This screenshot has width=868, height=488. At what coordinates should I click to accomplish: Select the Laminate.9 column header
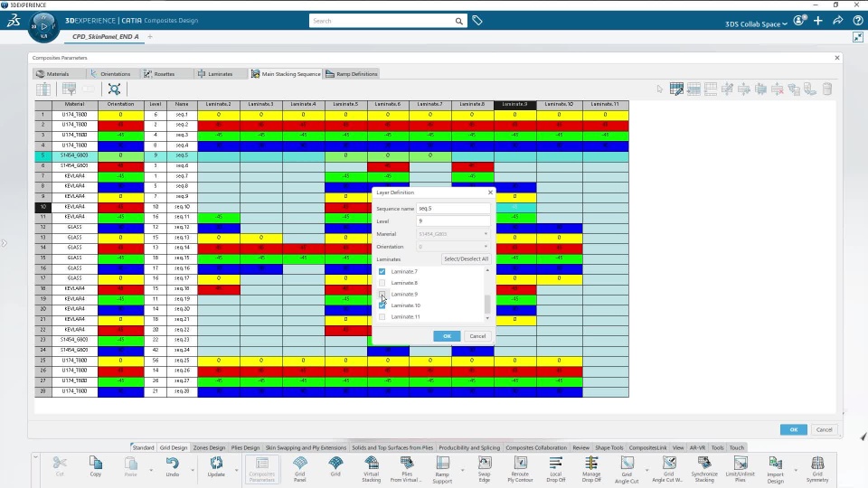click(x=514, y=104)
